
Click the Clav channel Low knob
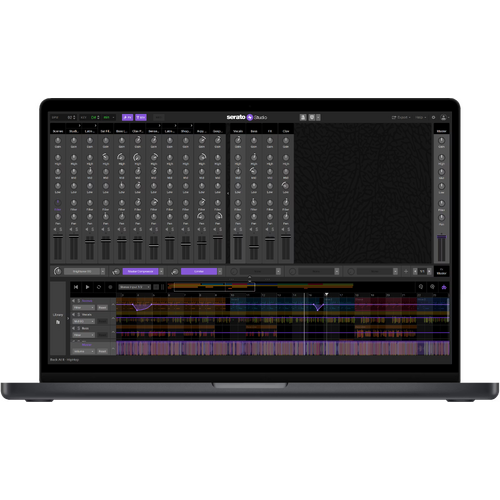pyautogui.click(x=286, y=186)
